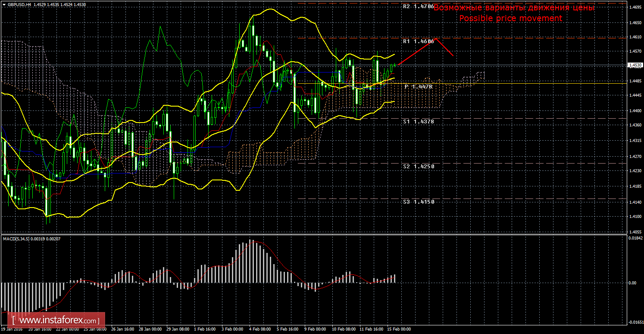Open the www.instaforex.com watermark link
Viewport: 644px width, 334px height.
coord(59,321)
